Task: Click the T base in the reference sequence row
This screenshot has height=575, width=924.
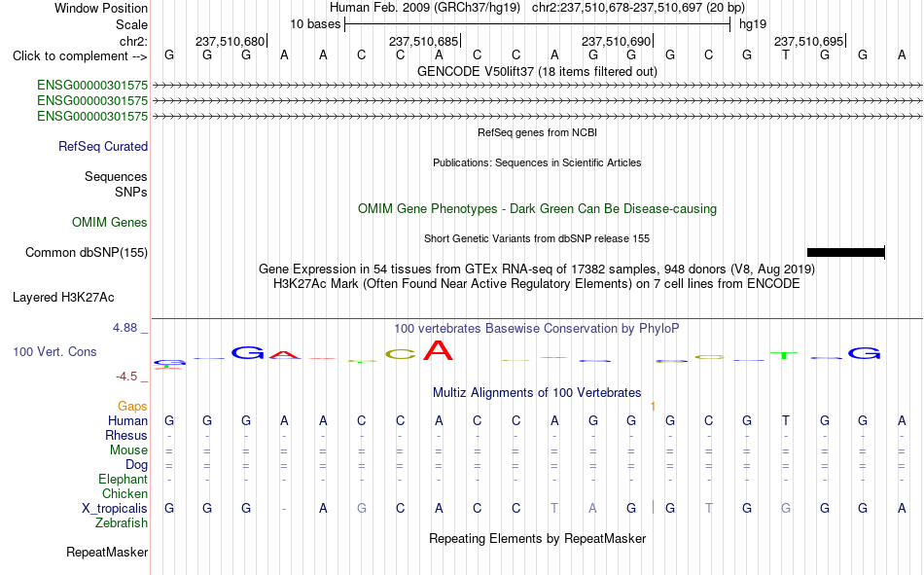Action: tap(786, 54)
